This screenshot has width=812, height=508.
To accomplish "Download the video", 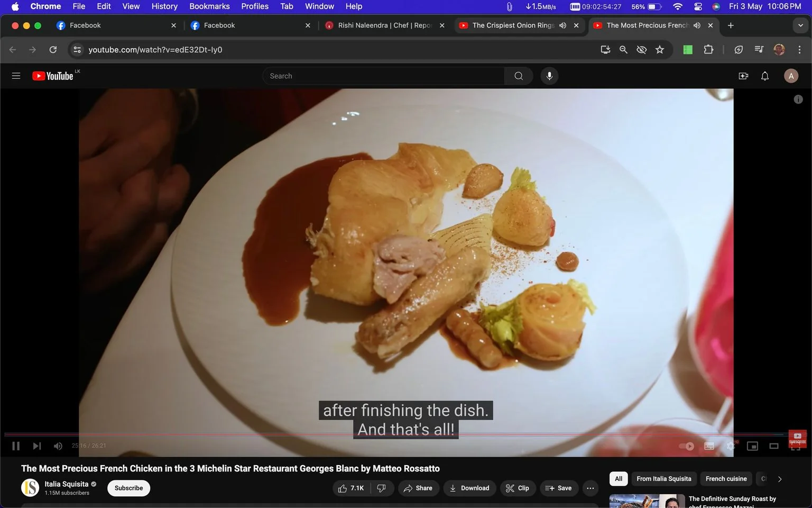I will 469,488.
